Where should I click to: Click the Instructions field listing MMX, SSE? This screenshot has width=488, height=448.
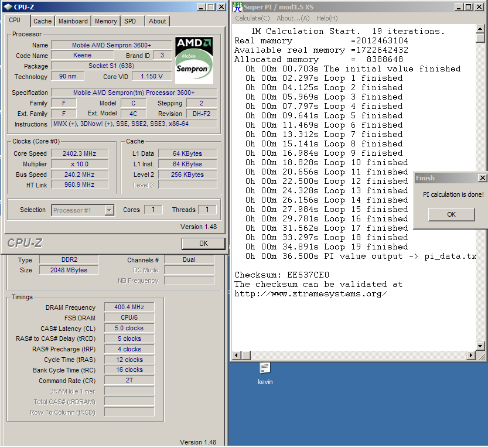point(134,124)
